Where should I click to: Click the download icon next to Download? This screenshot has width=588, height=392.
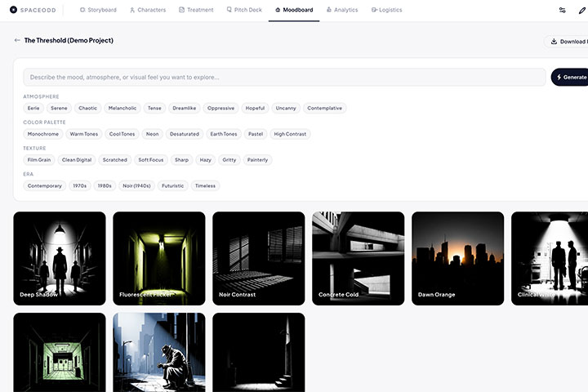click(x=554, y=41)
